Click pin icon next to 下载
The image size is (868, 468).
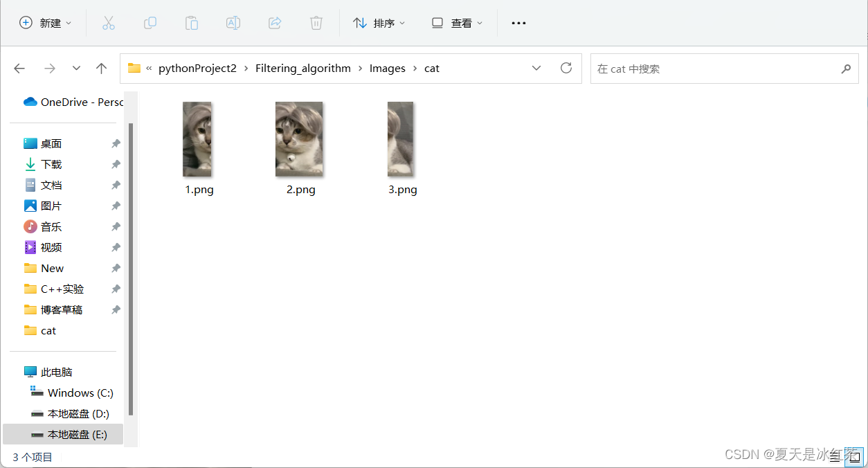tap(116, 164)
